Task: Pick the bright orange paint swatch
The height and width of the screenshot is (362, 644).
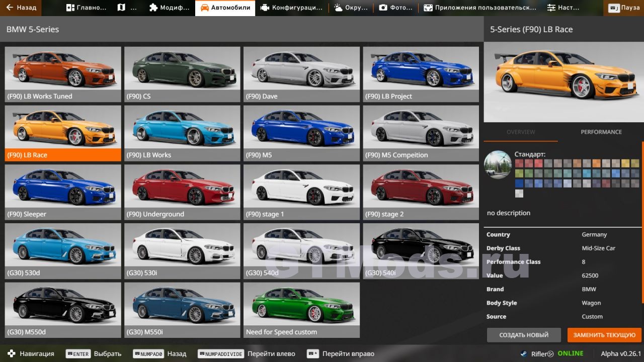Action: tap(596, 163)
